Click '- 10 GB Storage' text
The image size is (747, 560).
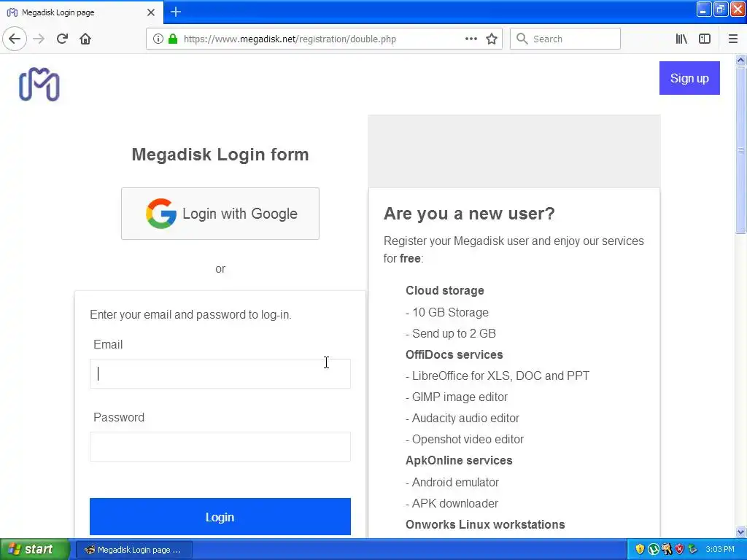coord(447,312)
